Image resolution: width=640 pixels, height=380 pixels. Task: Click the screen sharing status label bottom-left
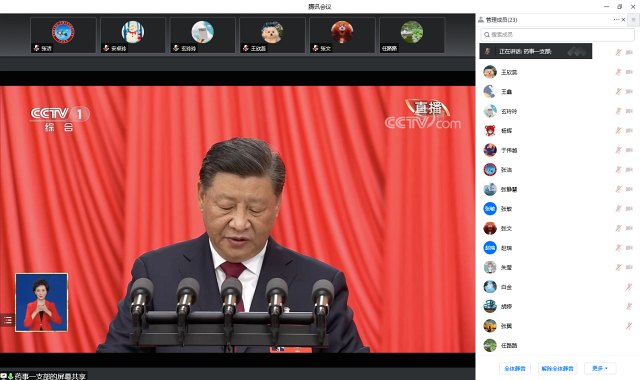tap(43, 376)
